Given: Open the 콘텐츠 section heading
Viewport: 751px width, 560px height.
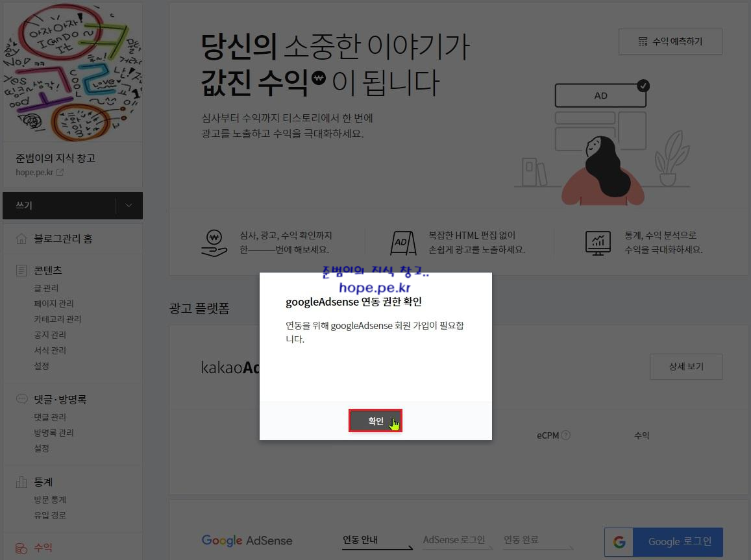Looking at the screenshot, I should point(47,271).
